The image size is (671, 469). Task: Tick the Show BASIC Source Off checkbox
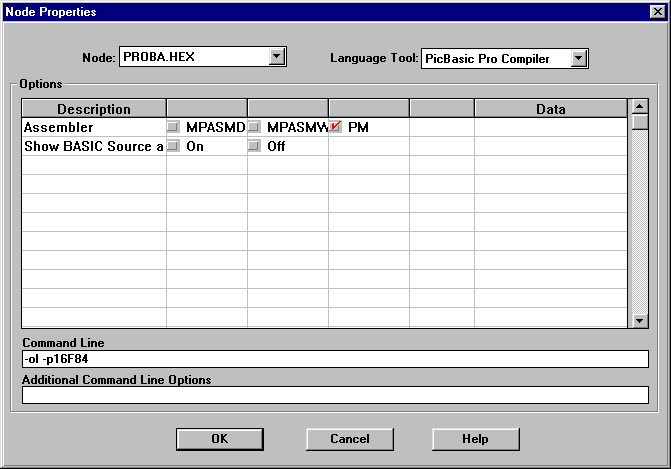pyautogui.click(x=254, y=145)
